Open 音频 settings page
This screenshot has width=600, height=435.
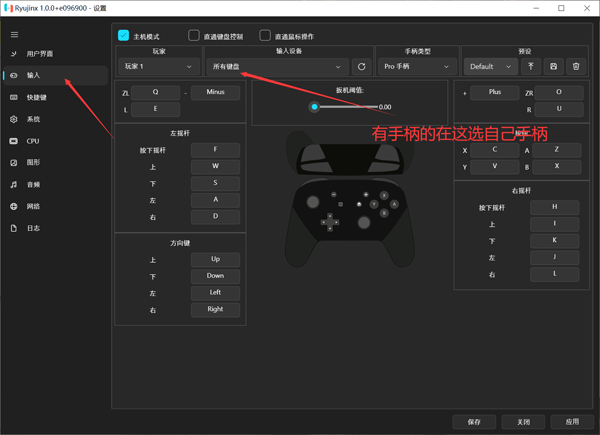click(x=55, y=184)
